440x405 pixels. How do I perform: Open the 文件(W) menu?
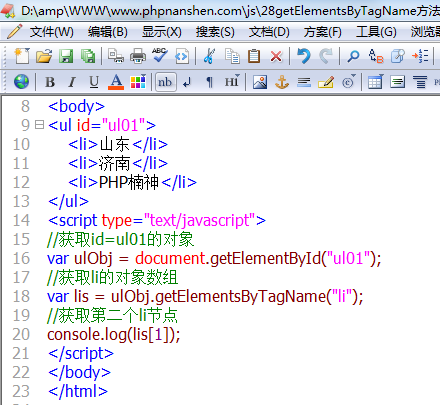(52, 32)
